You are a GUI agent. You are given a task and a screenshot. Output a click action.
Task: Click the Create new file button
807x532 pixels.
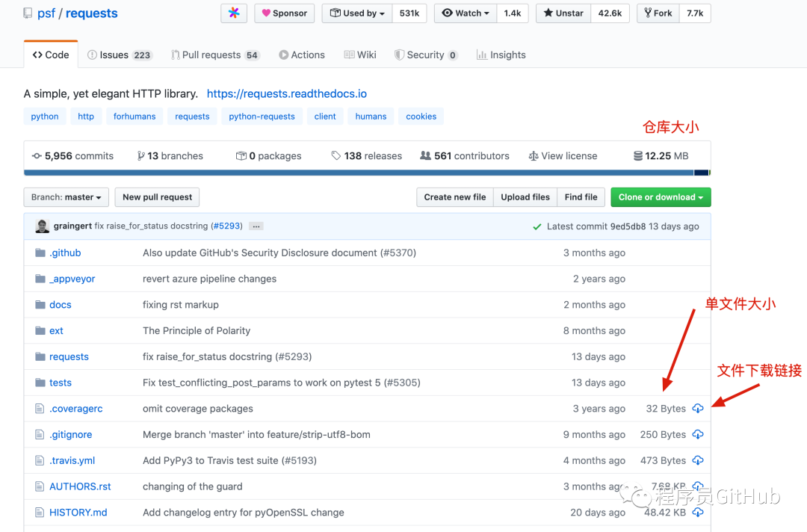(455, 197)
